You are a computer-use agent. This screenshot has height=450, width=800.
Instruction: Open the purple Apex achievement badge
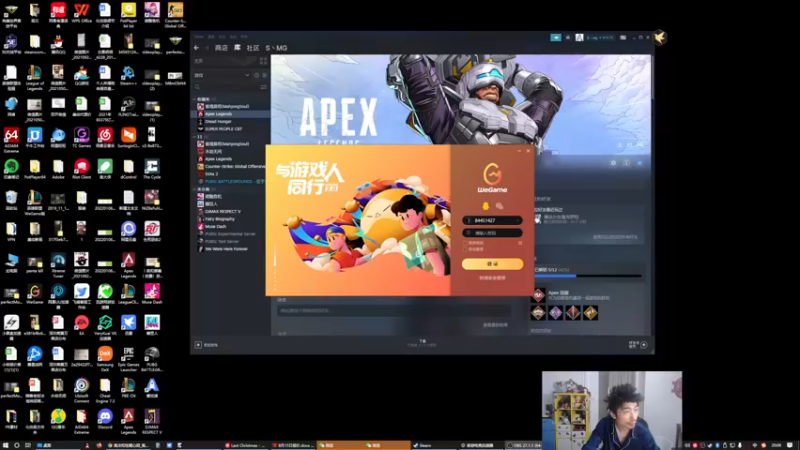click(x=556, y=313)
